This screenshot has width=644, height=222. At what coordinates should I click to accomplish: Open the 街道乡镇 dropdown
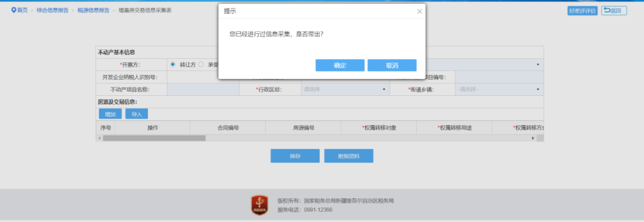tap(499, 89)
